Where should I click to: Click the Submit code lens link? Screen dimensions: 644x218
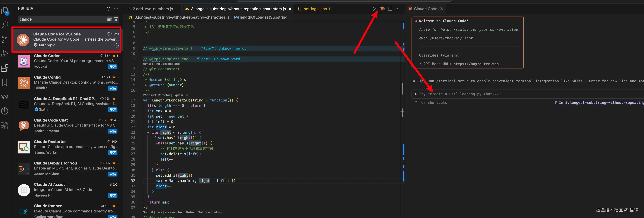click(148, 212)
